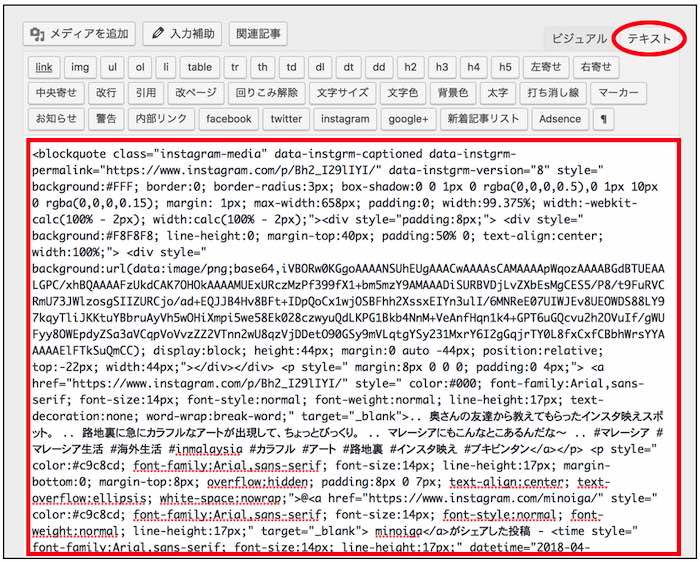The height and width of the screenshot is (562, 700).
Task: Click the Adsence button
Action: (560, 119)
